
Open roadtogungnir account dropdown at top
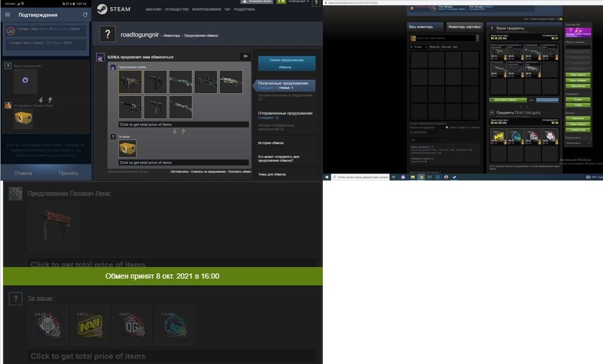(x=298, y=2)
